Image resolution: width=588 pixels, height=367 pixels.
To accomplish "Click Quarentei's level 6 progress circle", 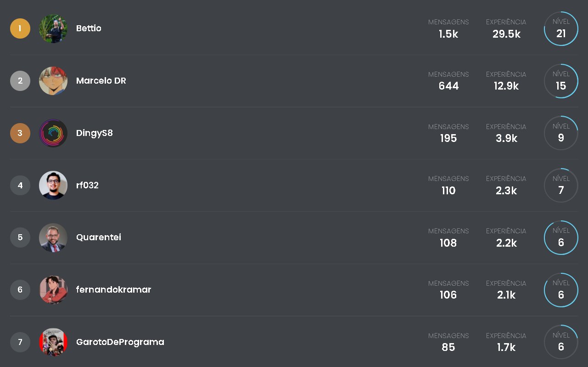I will tap(561, 237).
